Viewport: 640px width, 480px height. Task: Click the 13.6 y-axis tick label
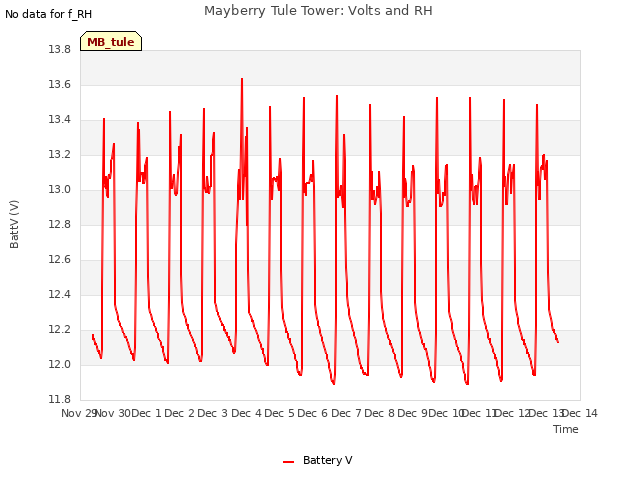pyautogui.click(x=60, y=84)
